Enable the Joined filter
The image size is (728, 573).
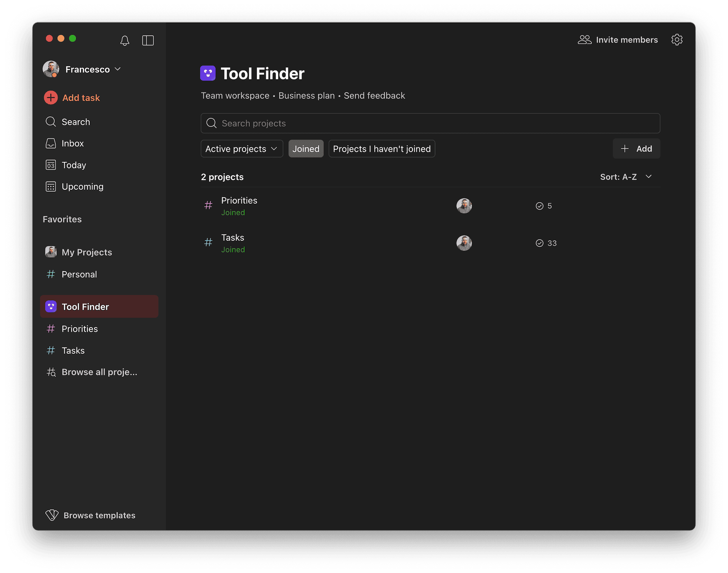point(306,148)
